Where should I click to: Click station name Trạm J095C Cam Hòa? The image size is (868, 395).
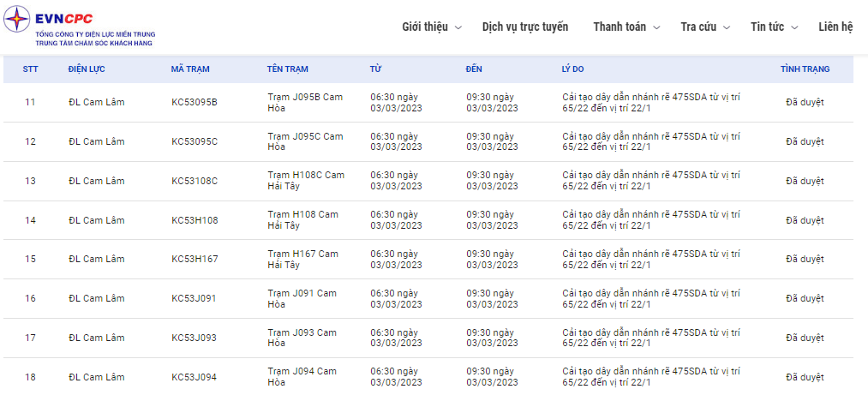click(305, 141)
